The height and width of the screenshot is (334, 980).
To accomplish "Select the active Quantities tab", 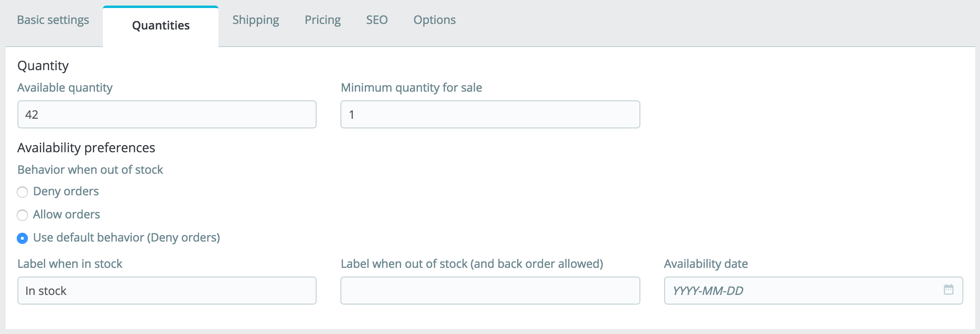I will coord(161,26).
